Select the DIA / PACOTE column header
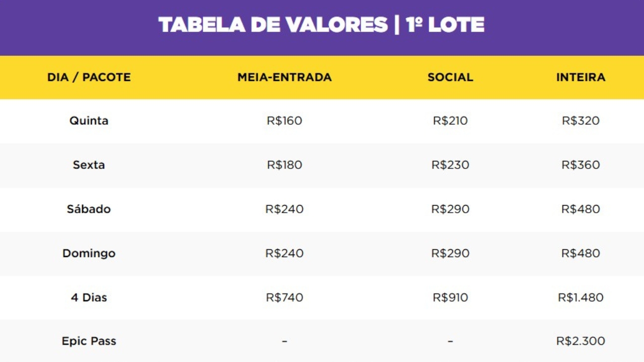 pyautogui.click(x=89, y=77)
